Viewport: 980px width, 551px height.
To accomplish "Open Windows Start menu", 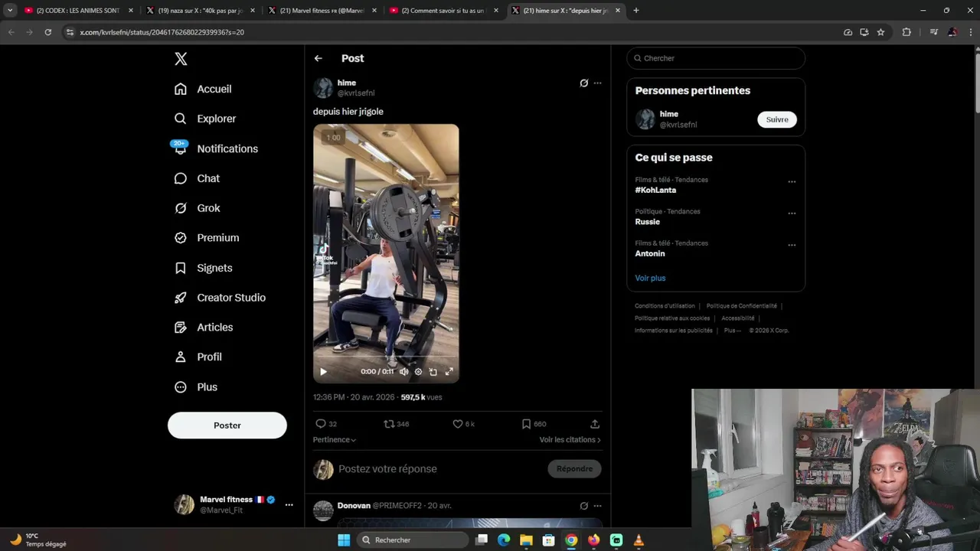I will click(x=344, y=540).
